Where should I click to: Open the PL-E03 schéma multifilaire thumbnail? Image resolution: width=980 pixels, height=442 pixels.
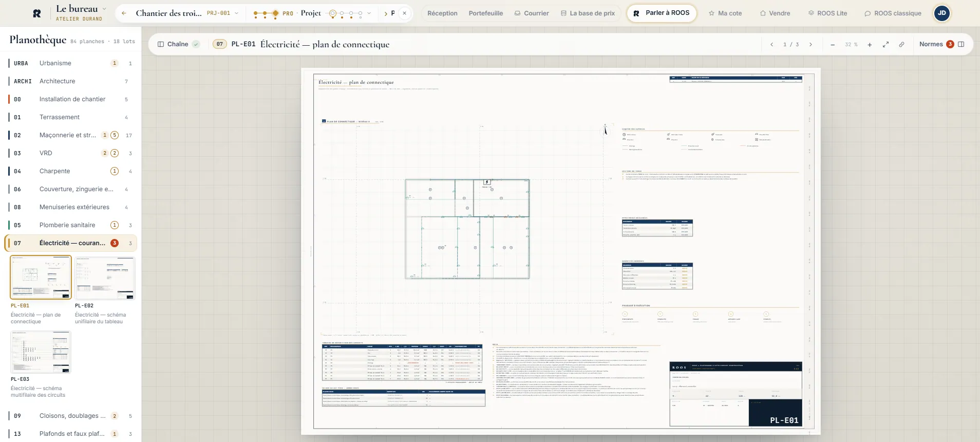(x=41, y=352)
